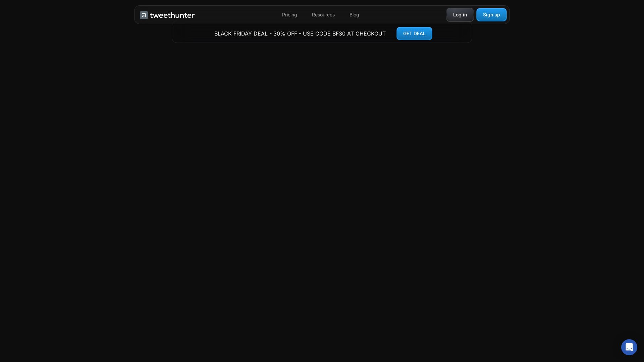Sign in using the dark Log in button
Image resolution: width=644 pixels, height=362 pixels.
coord(460,15)
